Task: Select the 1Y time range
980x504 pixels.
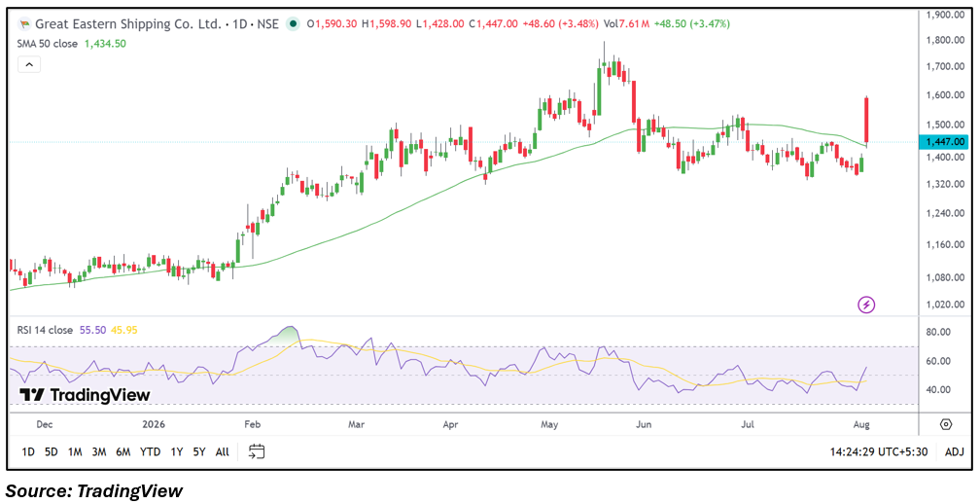Action: coord(177,451)
